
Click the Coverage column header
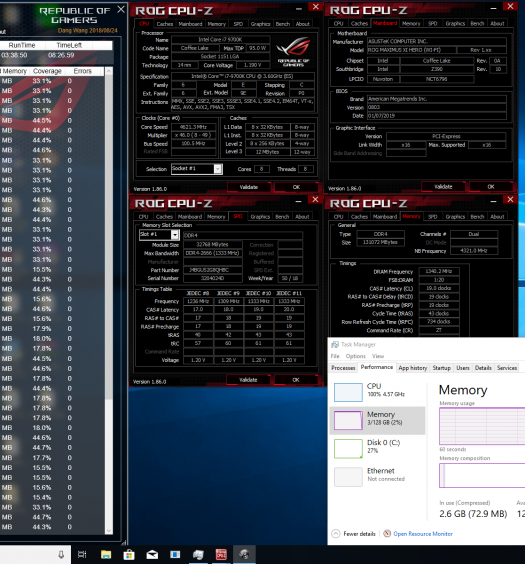pyautogui.click(x=47, y=71)
